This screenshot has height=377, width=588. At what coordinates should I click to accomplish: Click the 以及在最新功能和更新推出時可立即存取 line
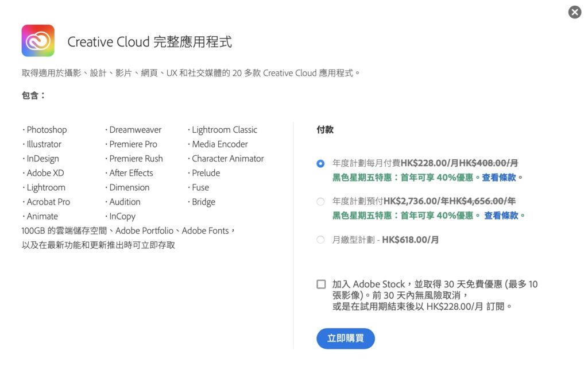[x=98, y=245]
